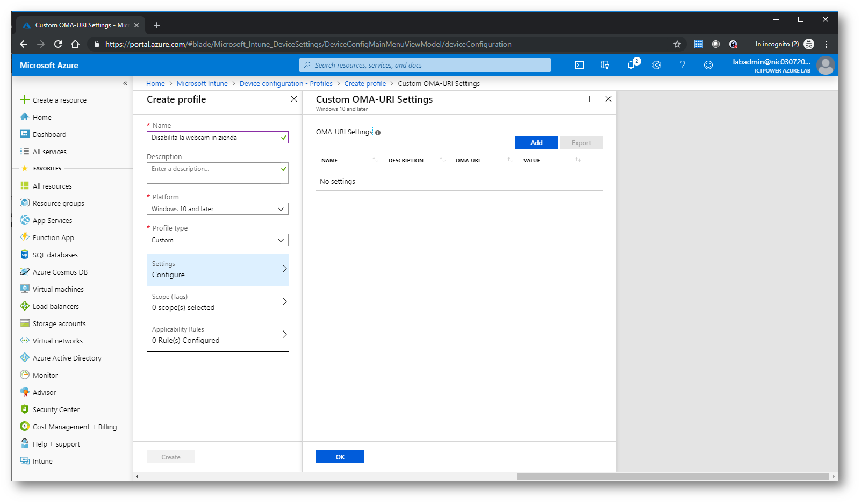Viewport: 861px width, 504px height.
Task: Open the notifications bell icon
Action: [632, 65]
